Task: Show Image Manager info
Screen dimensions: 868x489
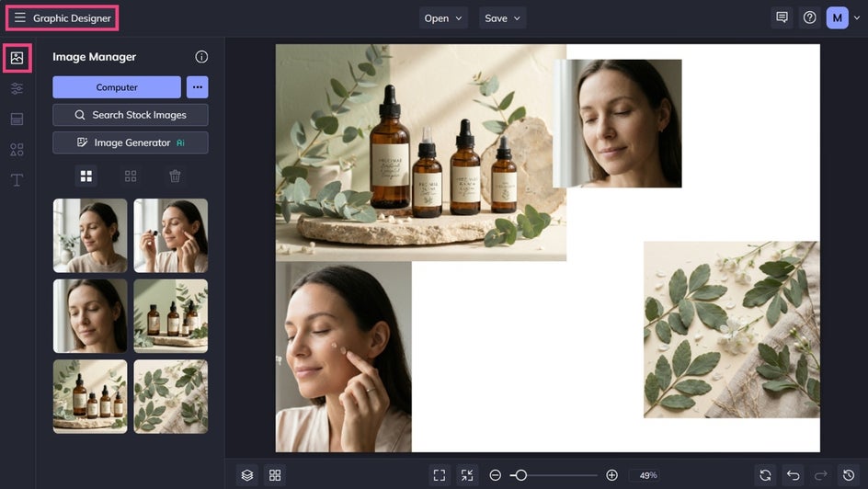Action: [201, 56]
